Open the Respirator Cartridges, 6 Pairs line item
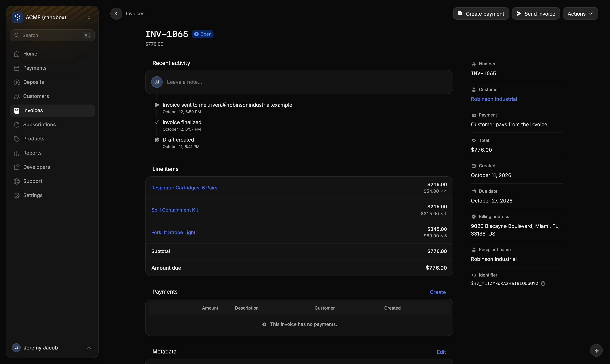Image resolution: width=610 pixels, height=364 pixels. click(x=184, y=188)
